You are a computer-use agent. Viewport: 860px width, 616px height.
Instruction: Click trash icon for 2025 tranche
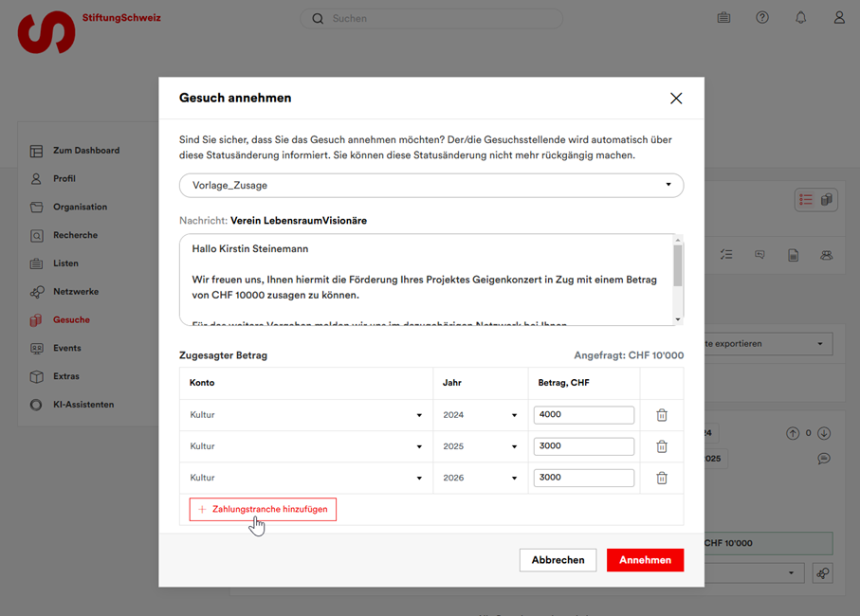coord(662,446)
